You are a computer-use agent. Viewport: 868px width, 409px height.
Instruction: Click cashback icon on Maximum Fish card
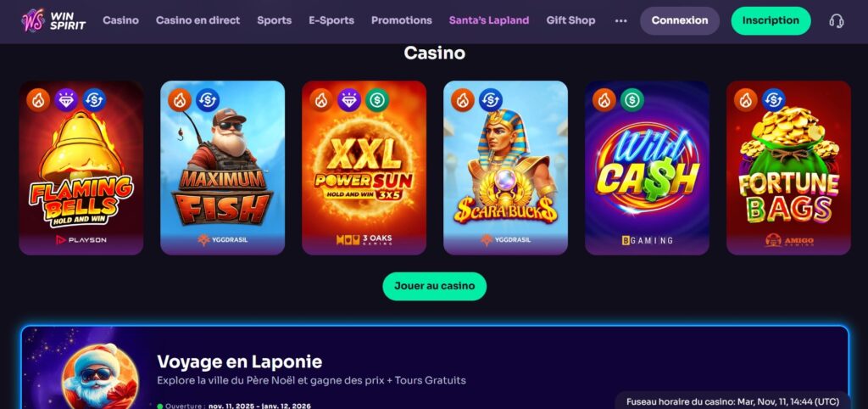[x=208, y=100]
